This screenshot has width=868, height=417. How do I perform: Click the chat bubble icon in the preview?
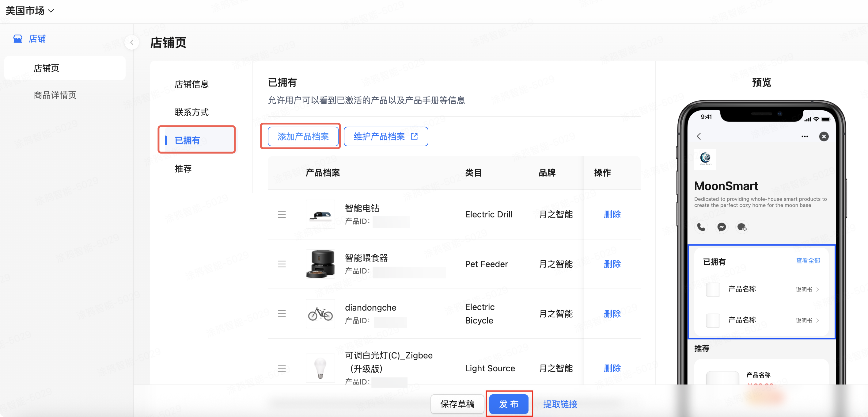742,227
